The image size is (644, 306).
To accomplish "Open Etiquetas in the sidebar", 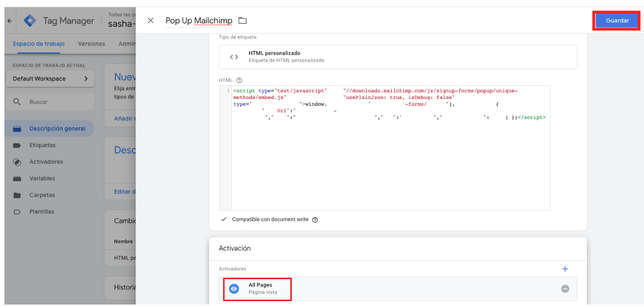I will point(42,145).
